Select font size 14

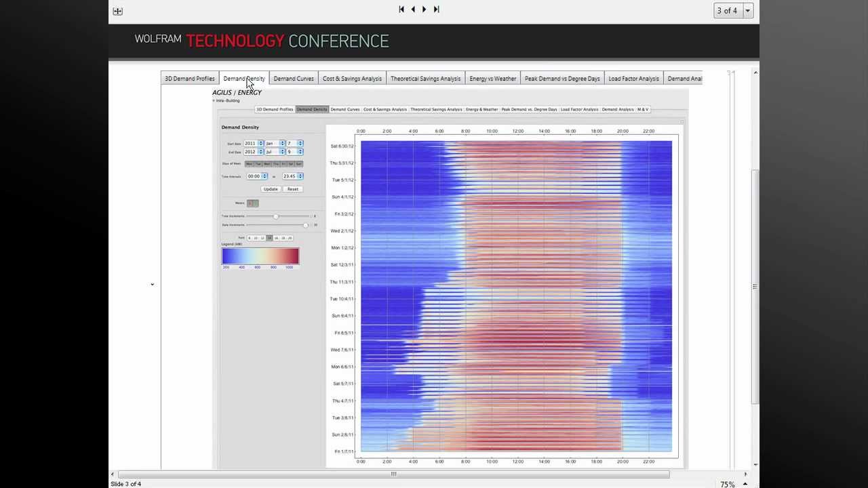point(269,238)
